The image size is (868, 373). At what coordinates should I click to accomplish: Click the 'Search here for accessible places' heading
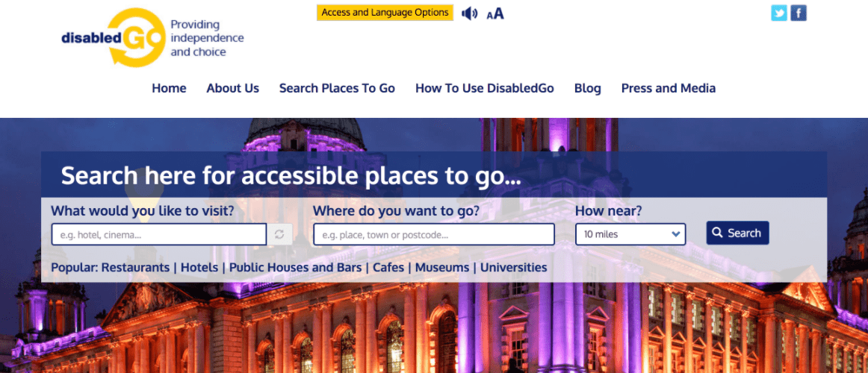pos(291,176)
